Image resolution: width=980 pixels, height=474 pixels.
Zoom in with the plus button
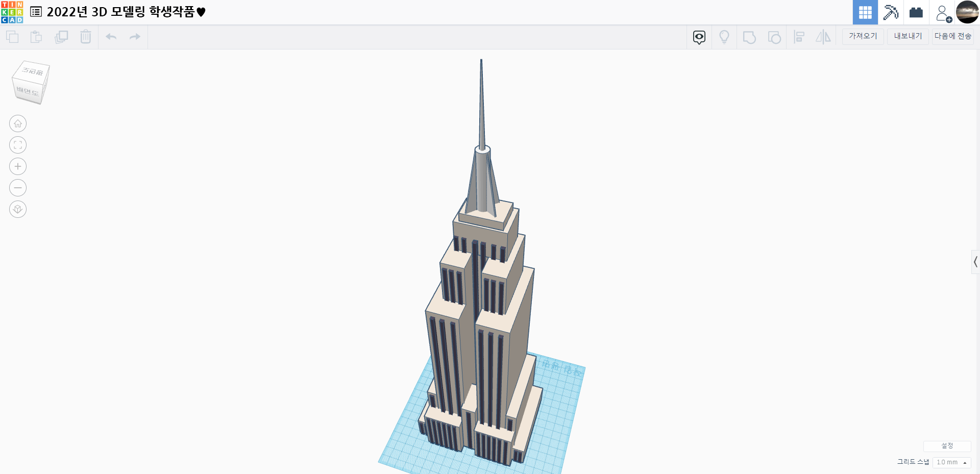18,166
